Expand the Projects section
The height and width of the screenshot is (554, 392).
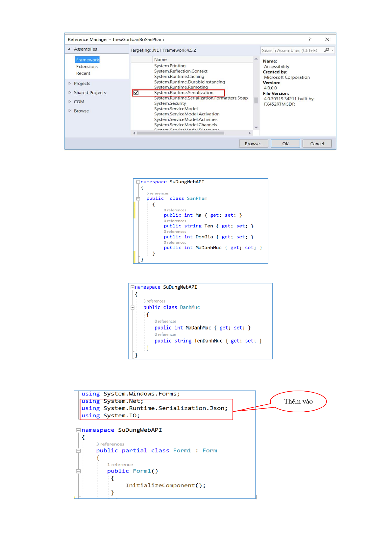point(69,84)
